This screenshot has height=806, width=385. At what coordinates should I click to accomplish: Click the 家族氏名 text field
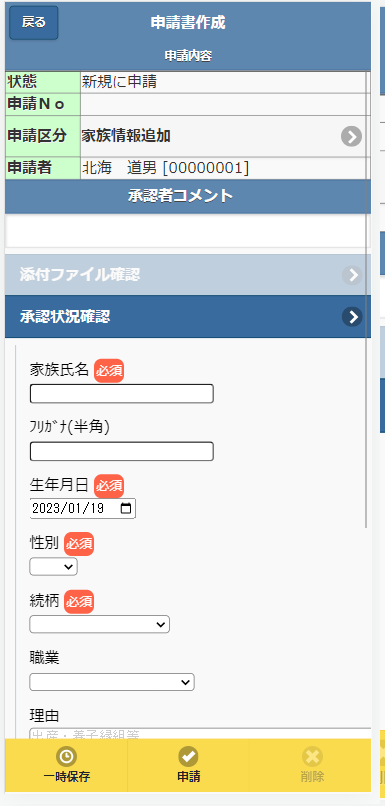122,394
